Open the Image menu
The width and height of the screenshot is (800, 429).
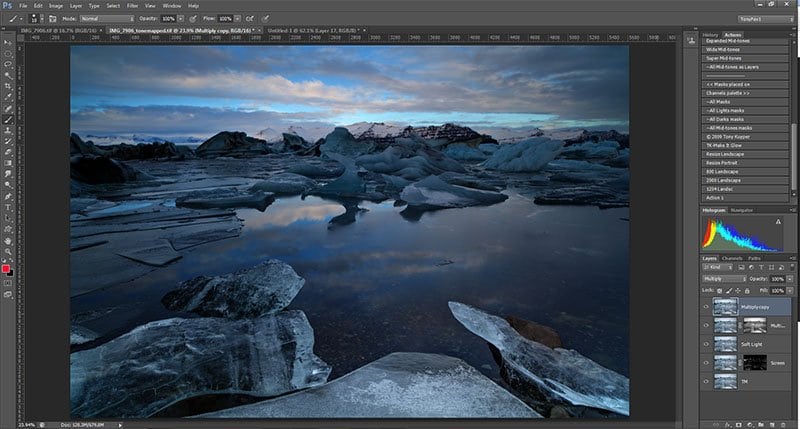click(x=56, y=6)
